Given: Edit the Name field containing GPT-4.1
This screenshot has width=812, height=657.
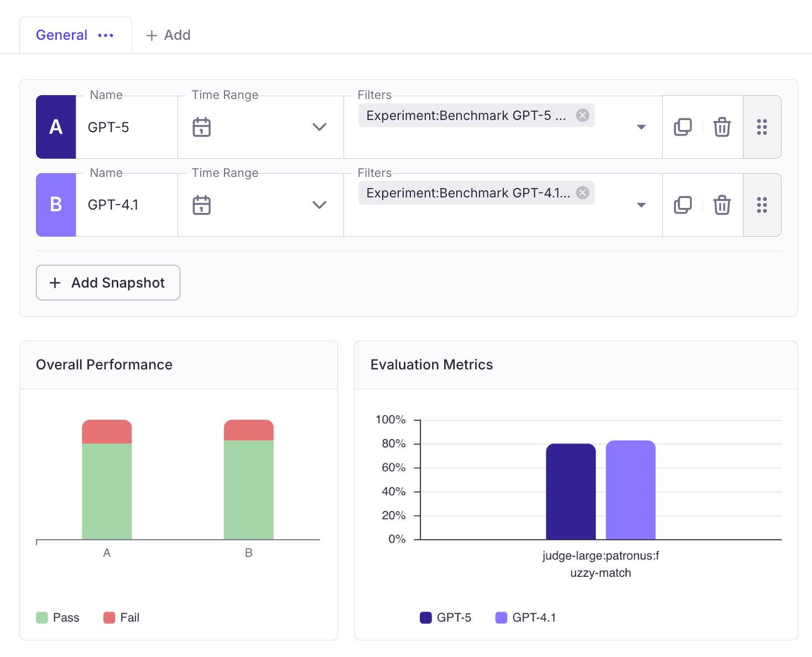Looking at the screenshot, I should tap(127, 205).
